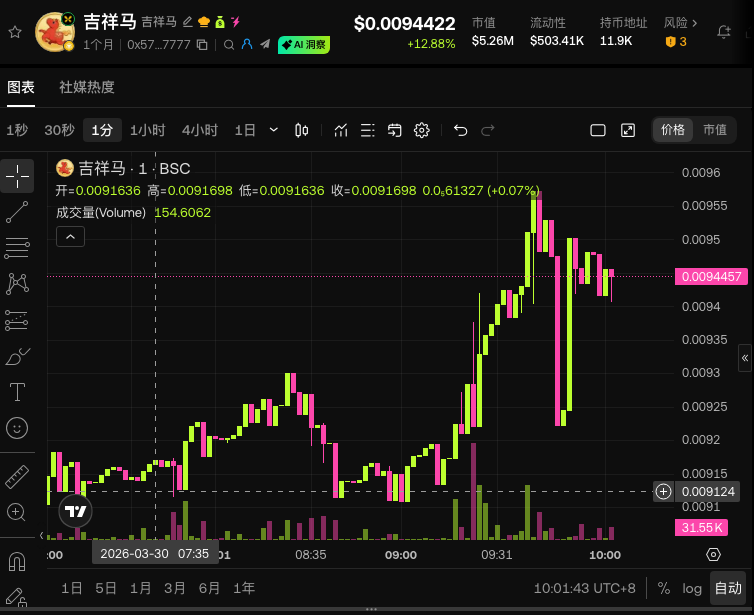Viewport: 754px width, 615px height.
Task: Select the trend line drawing tool
Action: click(17, 212)
